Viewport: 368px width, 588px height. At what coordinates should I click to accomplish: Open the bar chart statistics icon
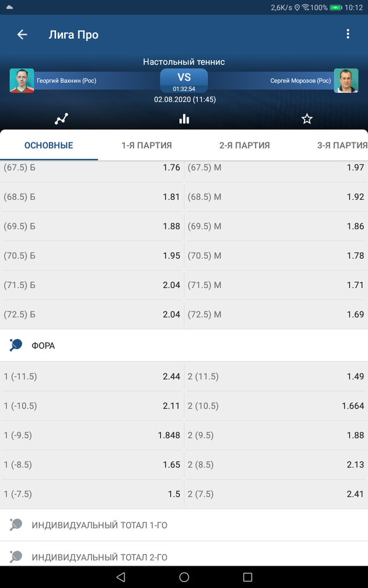tap(184, 119)
